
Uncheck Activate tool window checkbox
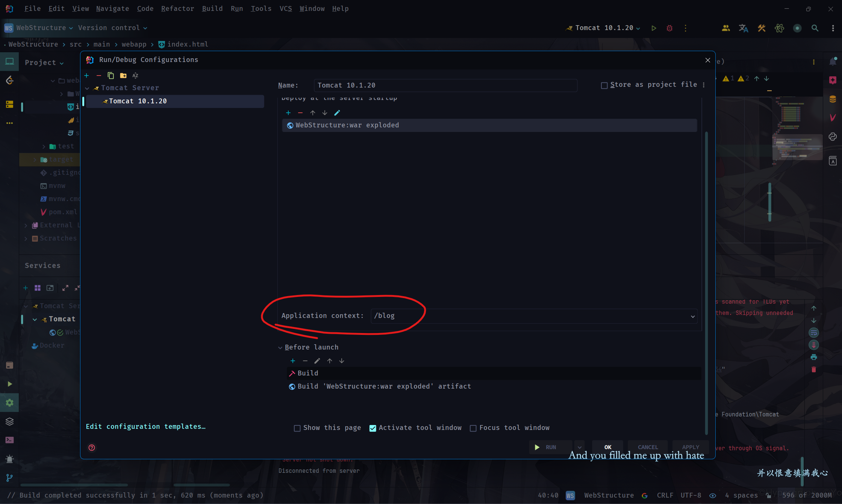[x=373, y=428]
